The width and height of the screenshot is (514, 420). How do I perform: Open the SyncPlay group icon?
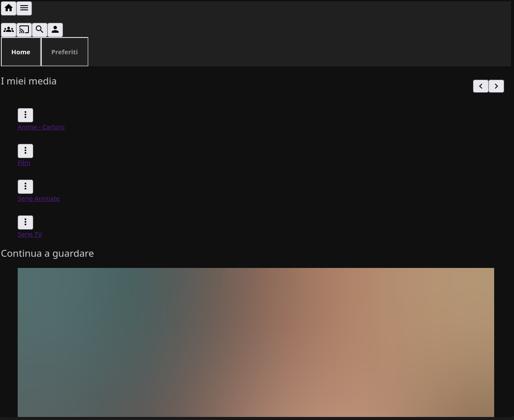[x=9, y=30]
